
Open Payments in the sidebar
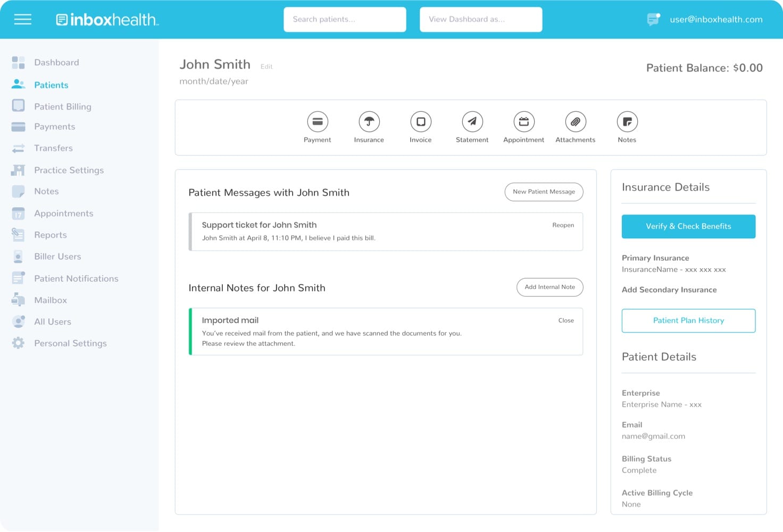pos(55,127)
